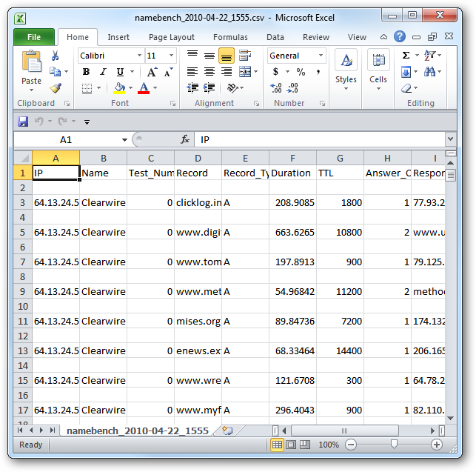Click the Insert Function fx button

(185, 139)
